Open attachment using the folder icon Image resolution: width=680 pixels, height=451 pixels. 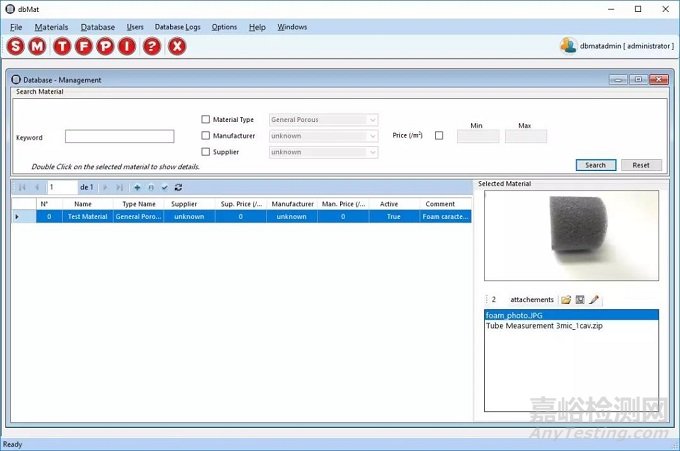point(565,300)
